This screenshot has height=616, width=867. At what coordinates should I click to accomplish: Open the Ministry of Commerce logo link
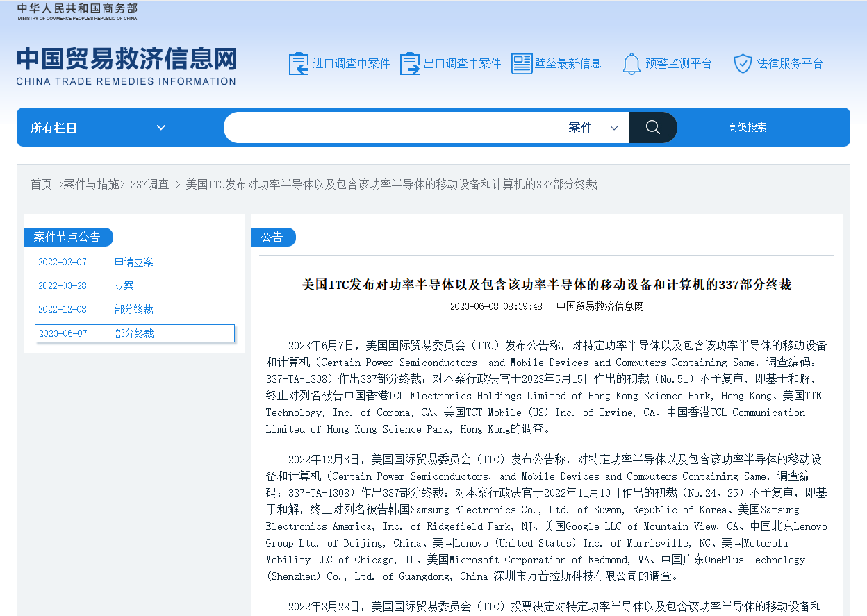(x=77, y=11)
